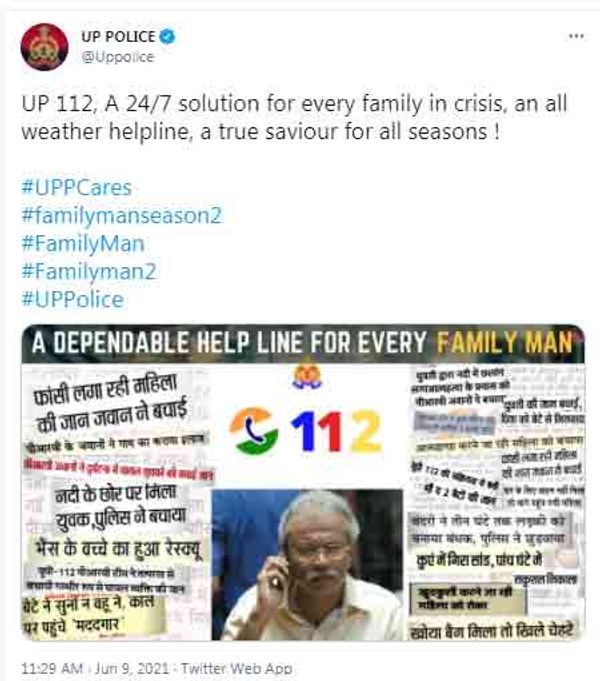Click the tweet text about UP 112
Viewport: 600px width, 681px height.
(x=295, y=117)
